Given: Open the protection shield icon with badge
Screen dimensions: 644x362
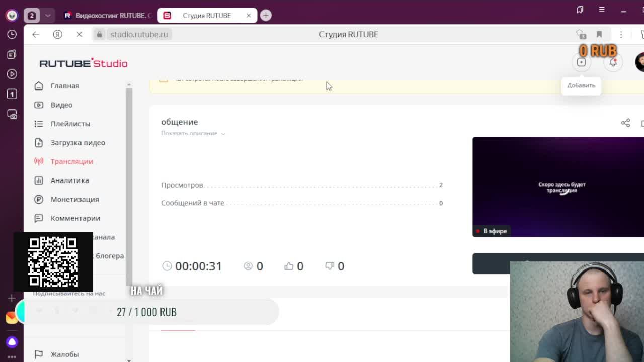Looking at the screenshot, I should [581, 34].
